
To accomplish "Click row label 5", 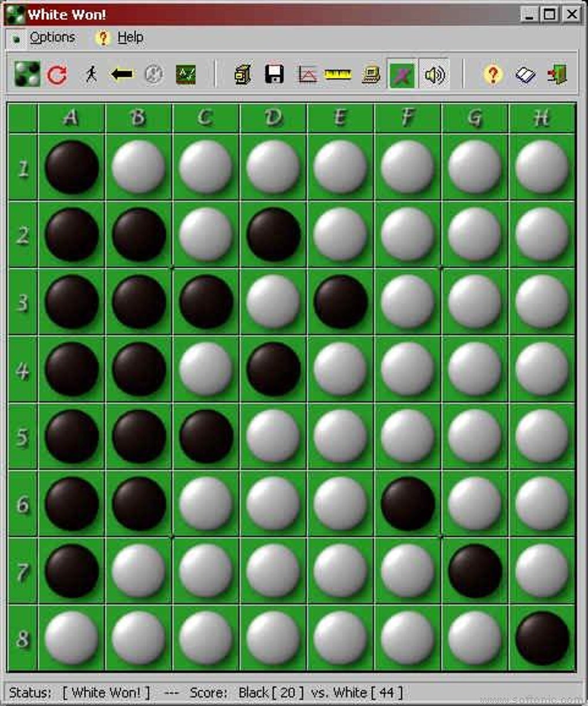I will [x=23, y=437].
